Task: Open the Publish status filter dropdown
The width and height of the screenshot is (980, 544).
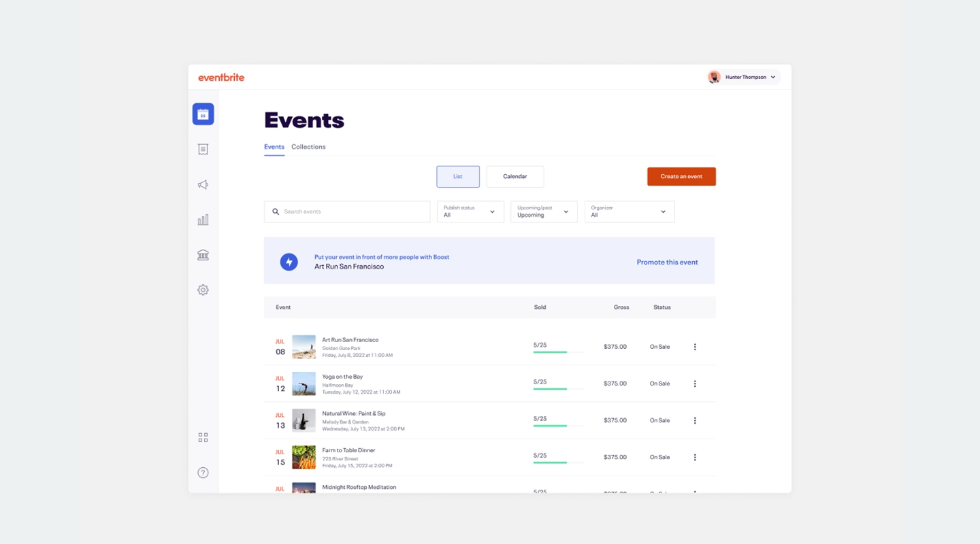Action: point(470,211)
